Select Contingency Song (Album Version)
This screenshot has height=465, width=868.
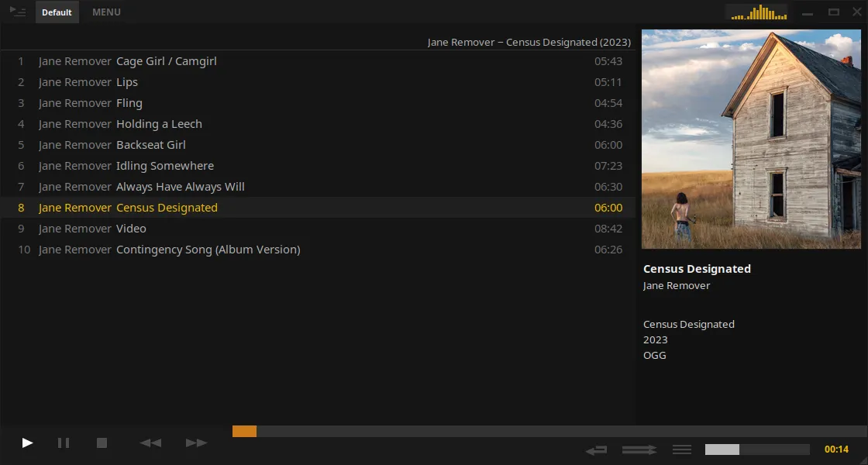tap(318, 250)
